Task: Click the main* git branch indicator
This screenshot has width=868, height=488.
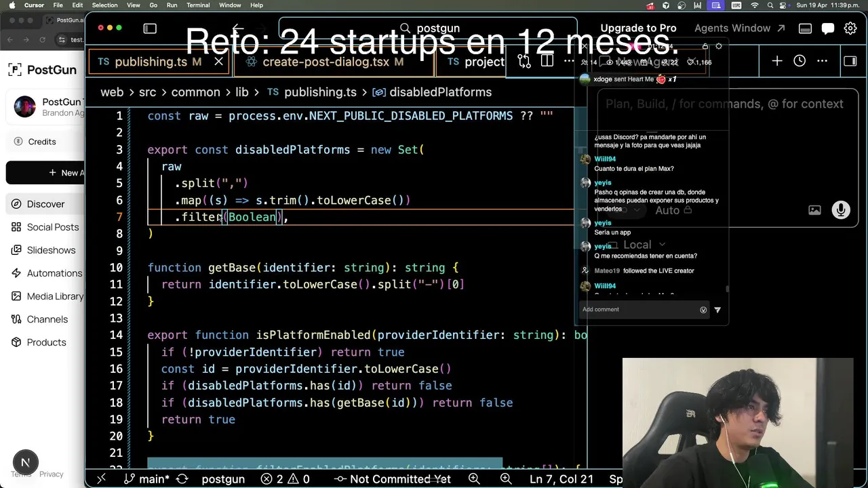Action: (147, 479)
